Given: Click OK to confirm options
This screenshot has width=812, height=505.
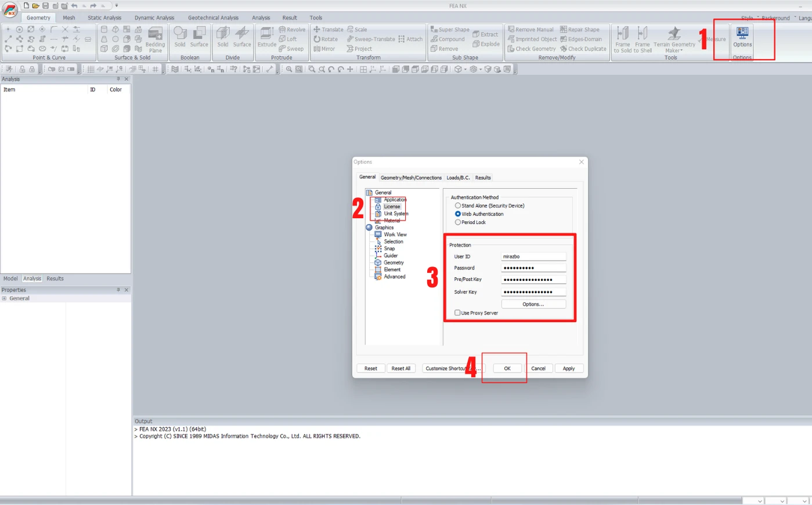Looking at the screenshot, I should (507, 369).
